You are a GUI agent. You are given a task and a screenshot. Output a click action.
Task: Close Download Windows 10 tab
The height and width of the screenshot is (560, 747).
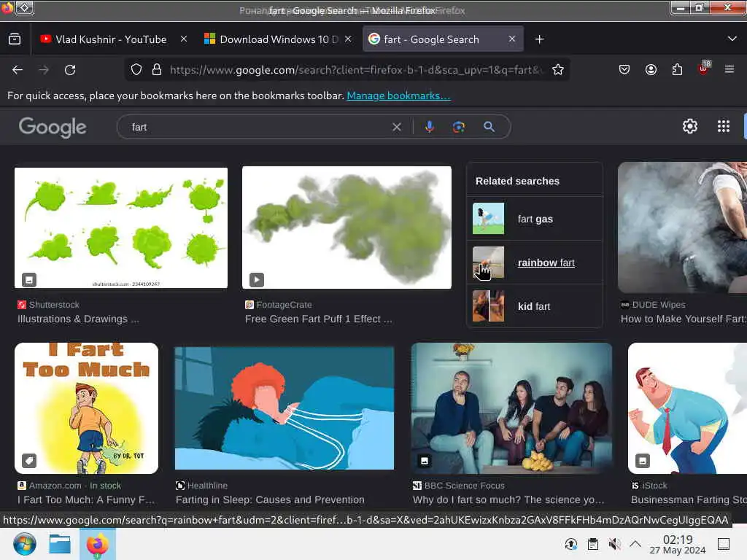click(x=348, y=39)
